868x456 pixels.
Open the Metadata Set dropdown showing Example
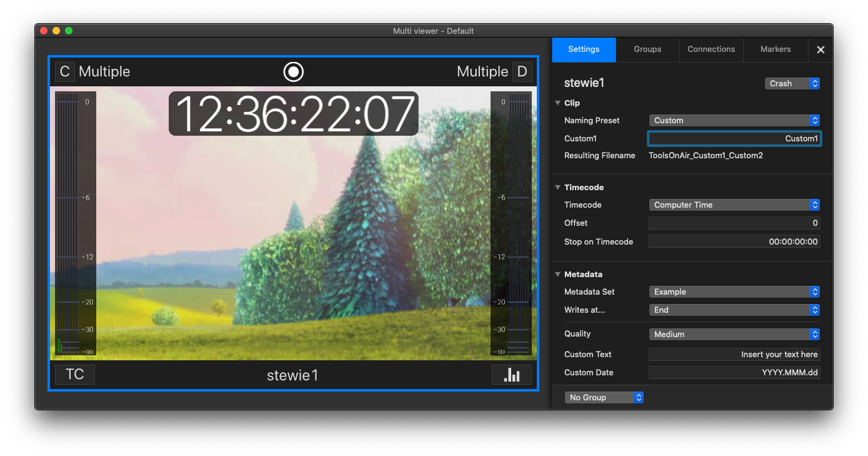pos(734,292)
